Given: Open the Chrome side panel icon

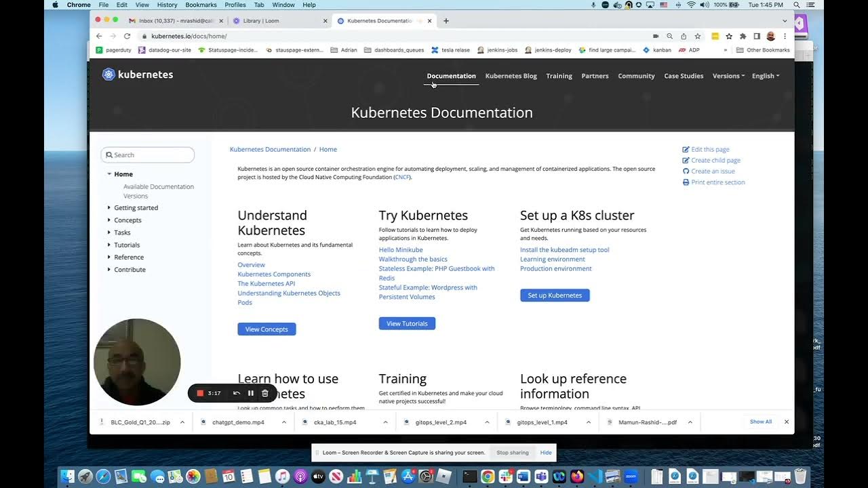Looking at the screenshot, I should pos(757,36).
